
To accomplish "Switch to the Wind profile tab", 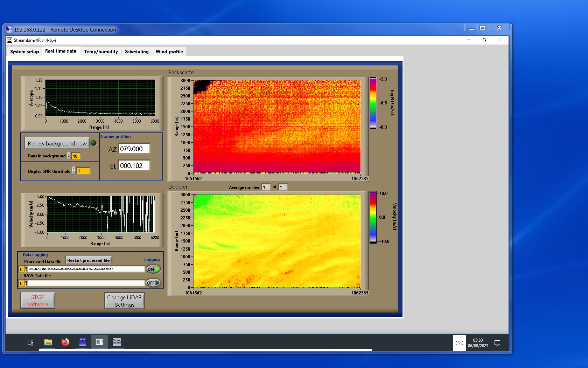I will point(169,52).
